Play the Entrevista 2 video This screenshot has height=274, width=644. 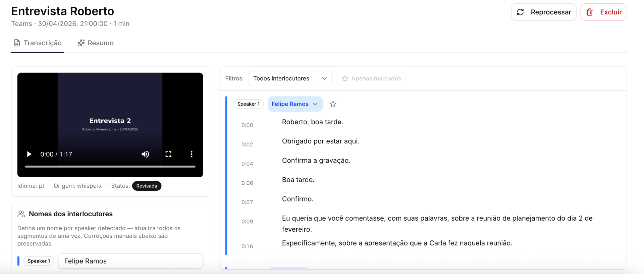point(29,154)
